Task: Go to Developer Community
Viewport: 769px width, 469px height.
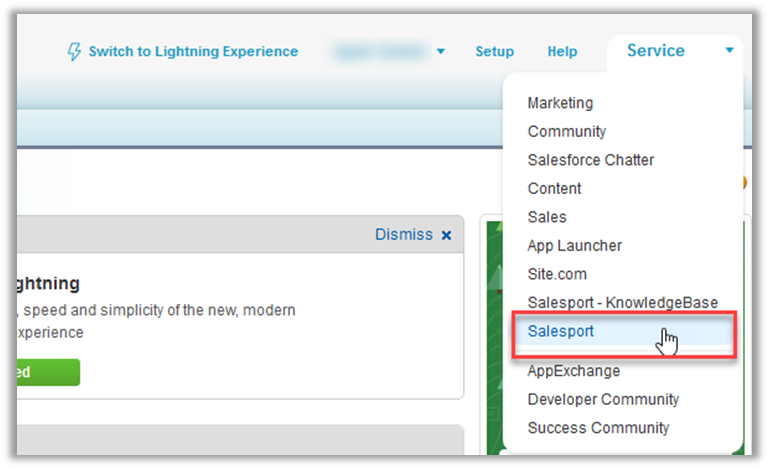Action: click(603, 399)
